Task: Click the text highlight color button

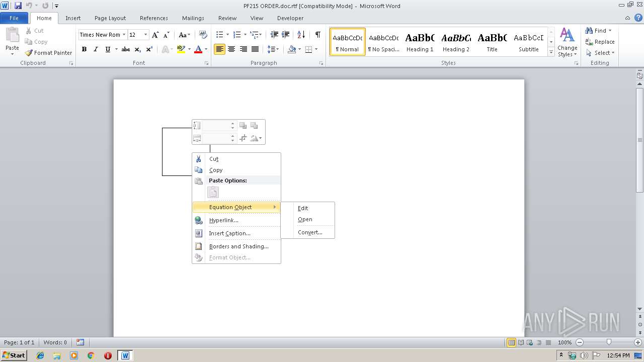Action: [x=181, y=49]
